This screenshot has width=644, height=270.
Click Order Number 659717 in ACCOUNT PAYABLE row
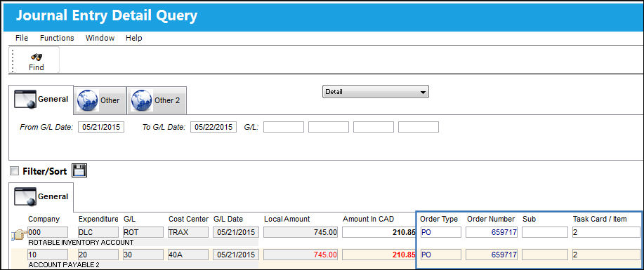(x=492, y=255)
